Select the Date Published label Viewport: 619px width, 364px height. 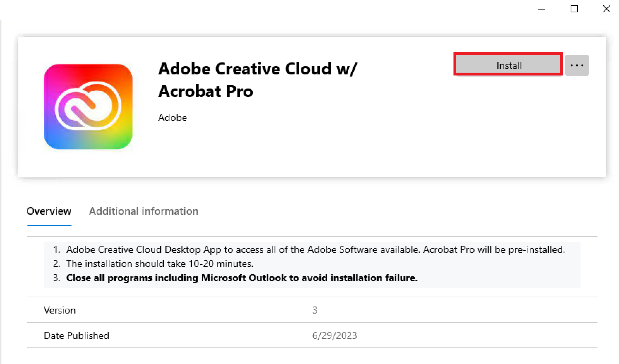[76, 336]
